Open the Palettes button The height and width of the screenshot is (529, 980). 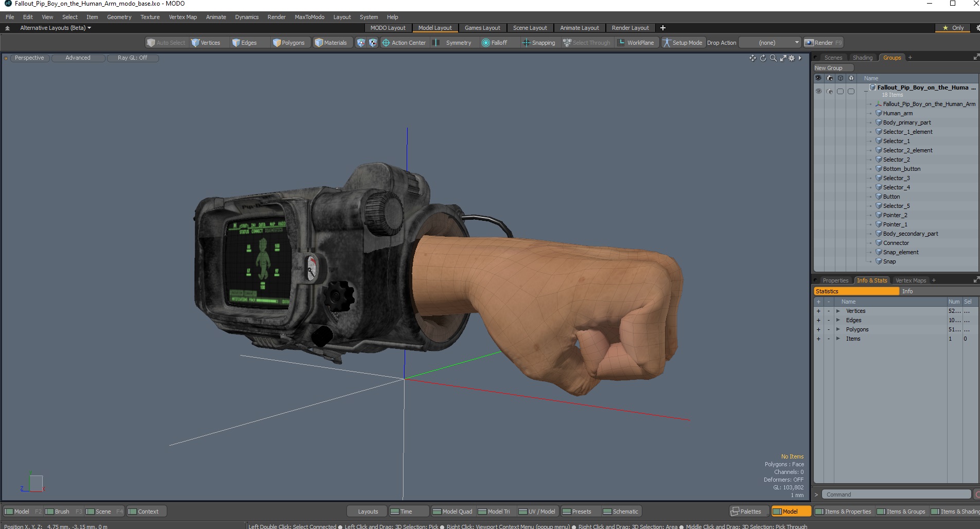coord(749,512)
